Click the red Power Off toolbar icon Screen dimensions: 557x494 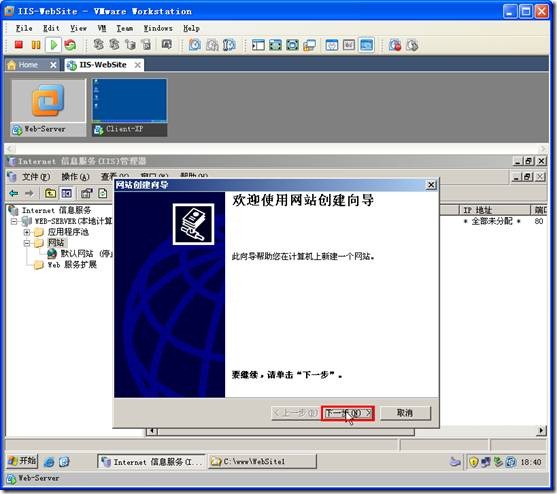tap(18, 45)
